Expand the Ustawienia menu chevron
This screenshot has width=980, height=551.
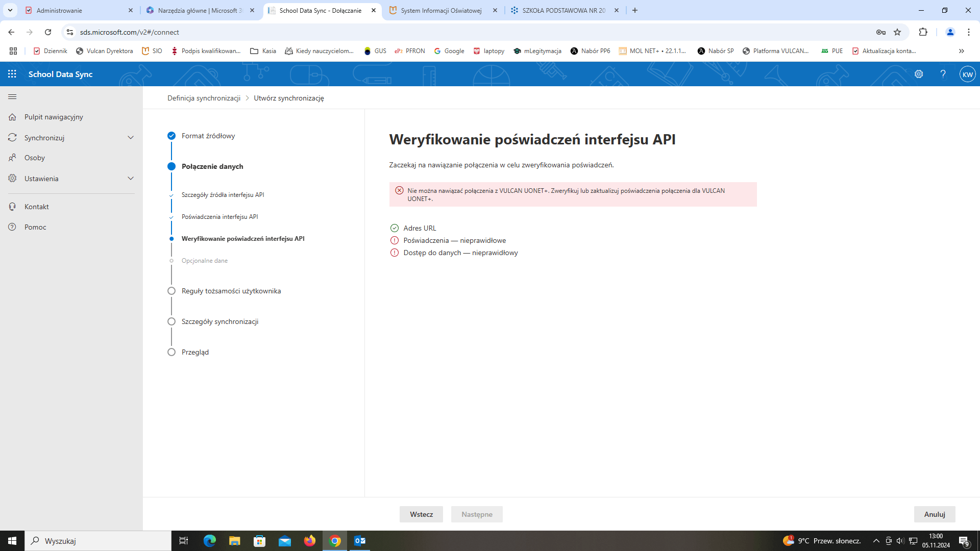pyautogui.click(x=131, y=179)
